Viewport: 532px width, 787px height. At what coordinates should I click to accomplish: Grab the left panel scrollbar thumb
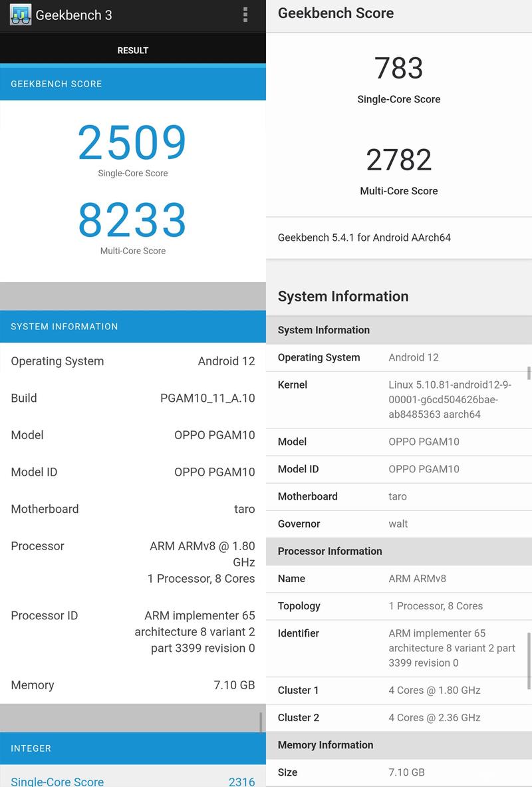[261, 722]
